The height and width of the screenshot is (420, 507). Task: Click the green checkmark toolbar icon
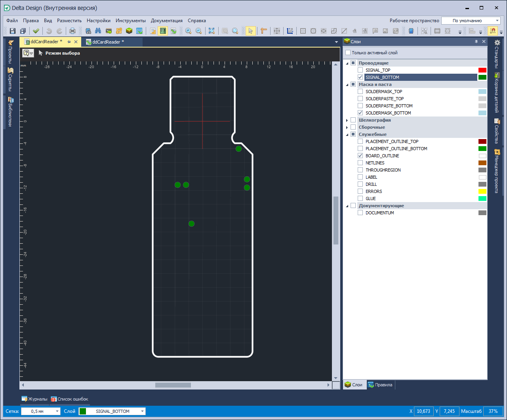(36, 31)
